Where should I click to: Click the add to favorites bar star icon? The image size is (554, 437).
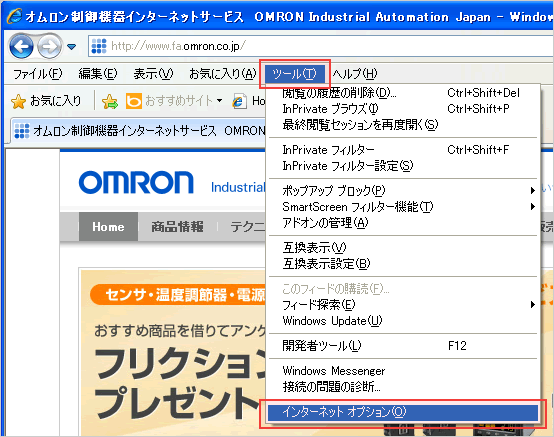coord(110,102)
